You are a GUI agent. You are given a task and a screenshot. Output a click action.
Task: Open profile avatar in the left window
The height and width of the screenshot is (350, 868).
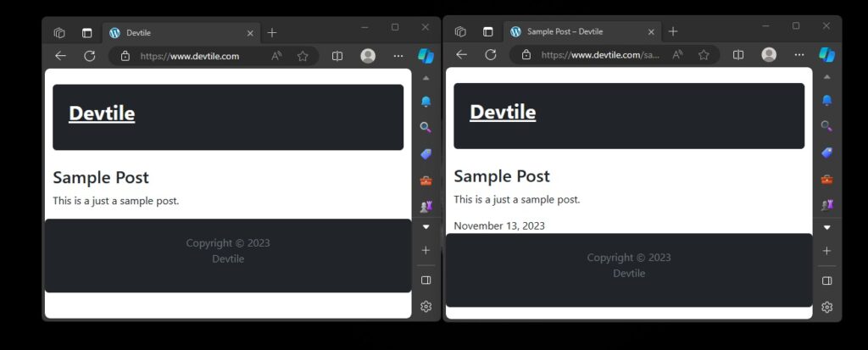[x=368, y=56]
